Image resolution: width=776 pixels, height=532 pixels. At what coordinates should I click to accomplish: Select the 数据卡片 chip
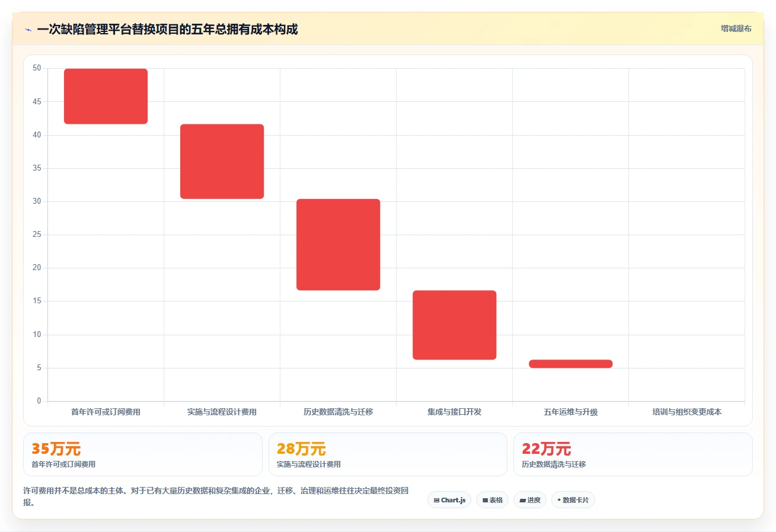[573, 500]
